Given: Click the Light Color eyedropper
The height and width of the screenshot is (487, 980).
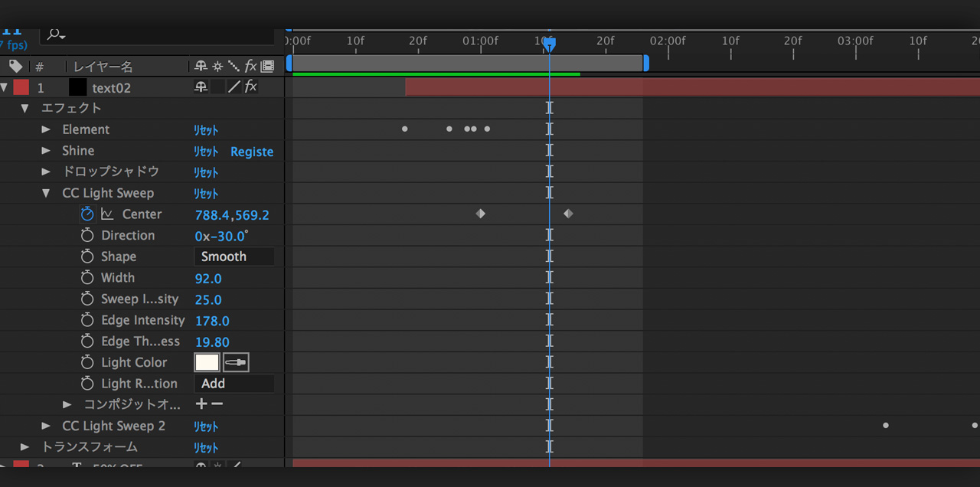Looking at the screenshot, I should [x=236, y=362].
